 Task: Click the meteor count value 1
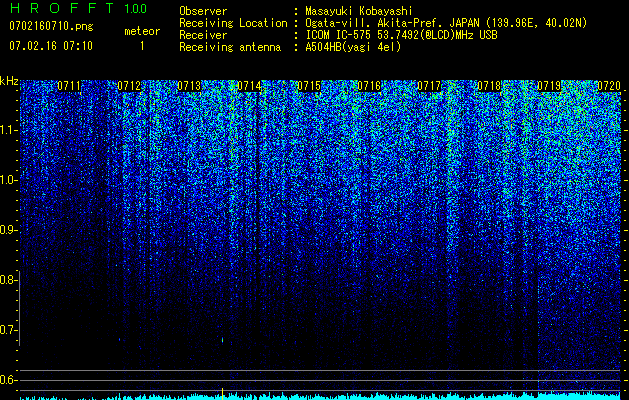[x=142, y=46]
